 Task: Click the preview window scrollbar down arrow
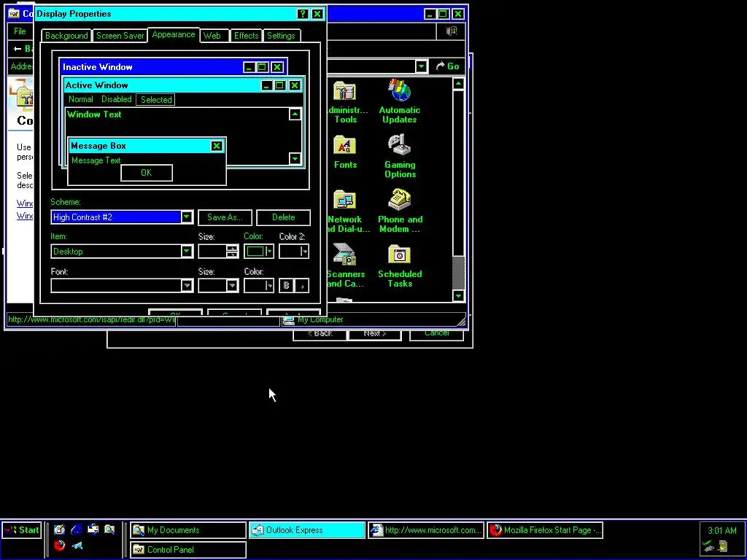click(295, 158)
